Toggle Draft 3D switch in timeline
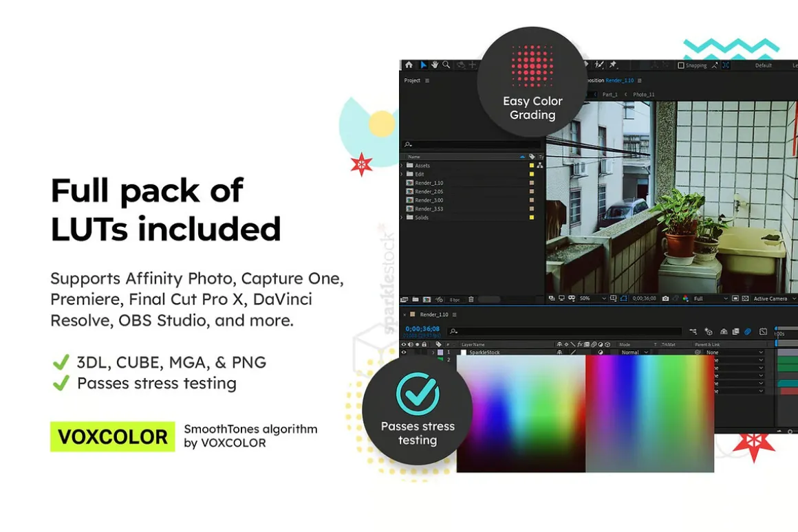This screenshot has height=532, width=798. pyautogui.click(x=709, y=331)
